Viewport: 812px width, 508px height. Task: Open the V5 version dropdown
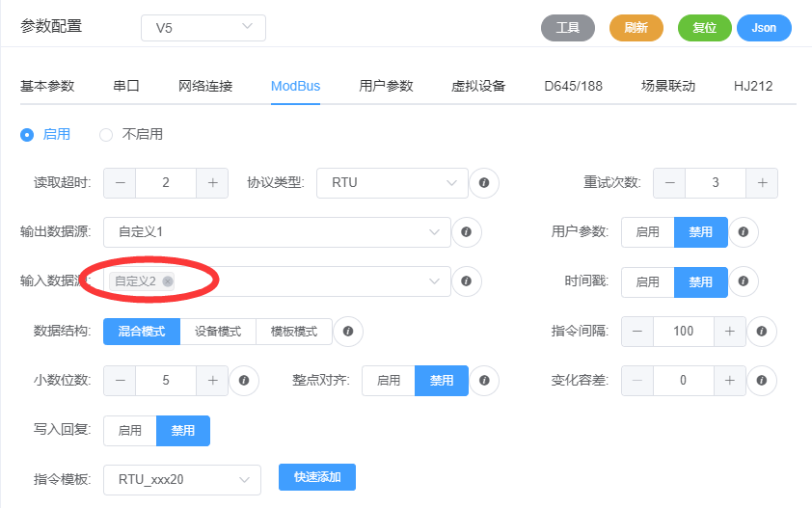203,28
